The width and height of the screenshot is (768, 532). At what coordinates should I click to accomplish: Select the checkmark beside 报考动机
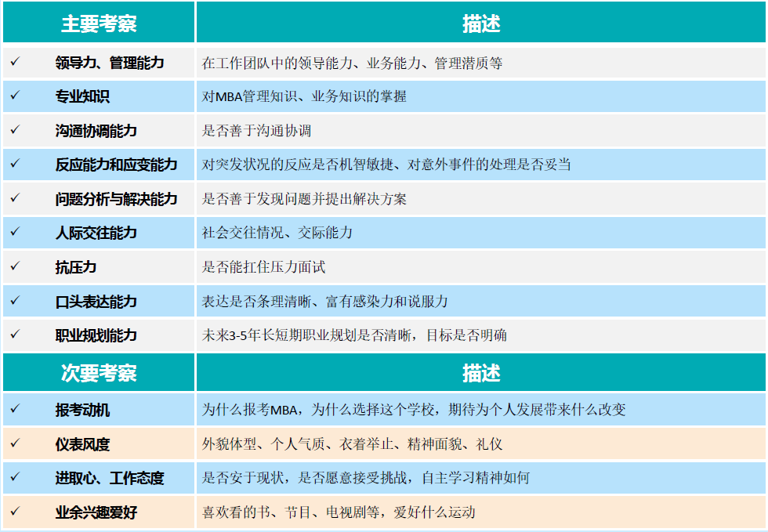[x=15, y=409]
